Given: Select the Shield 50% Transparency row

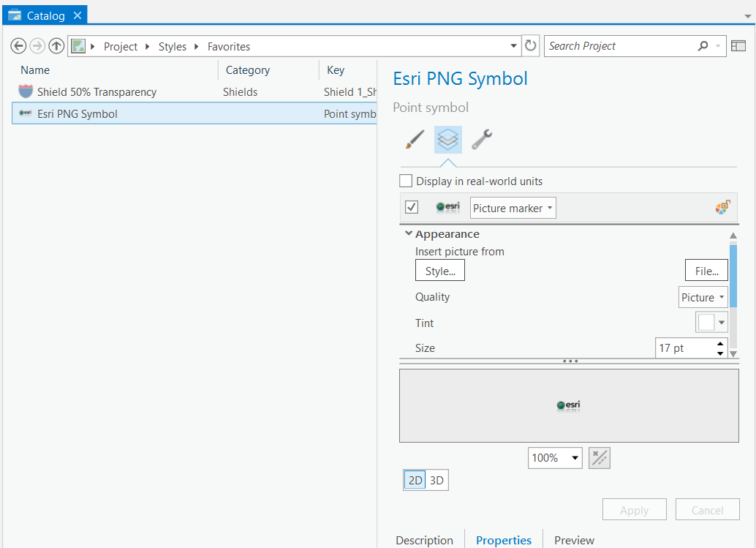Looking at the screenshot, I should point(194,91).
